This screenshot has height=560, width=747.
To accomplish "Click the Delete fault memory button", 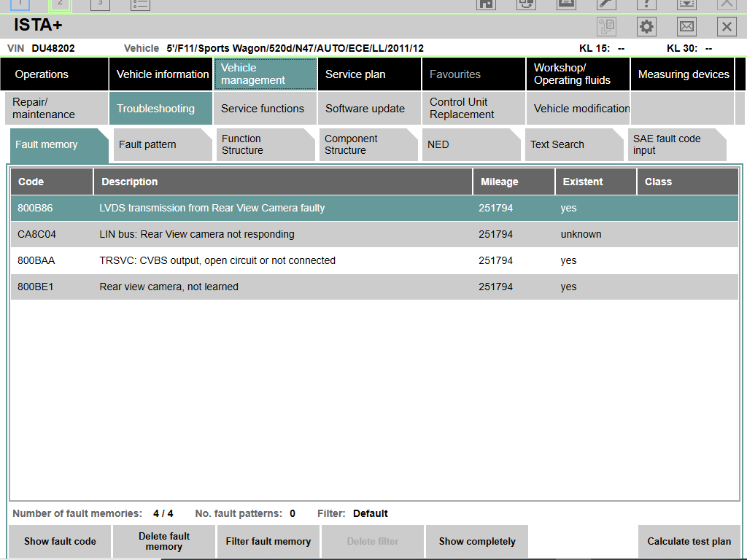I will pyautogui.click(x=164, y=542).
